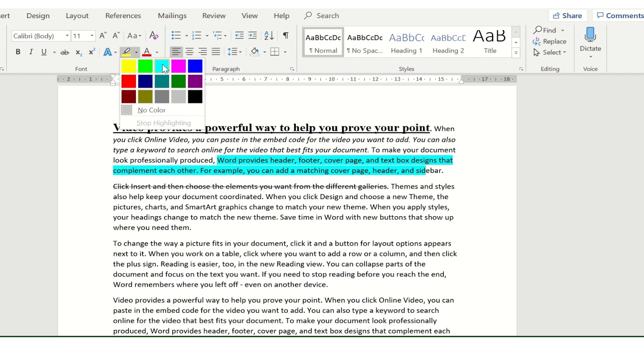
Task: Open the Help tab
Action: click(282, 16)
